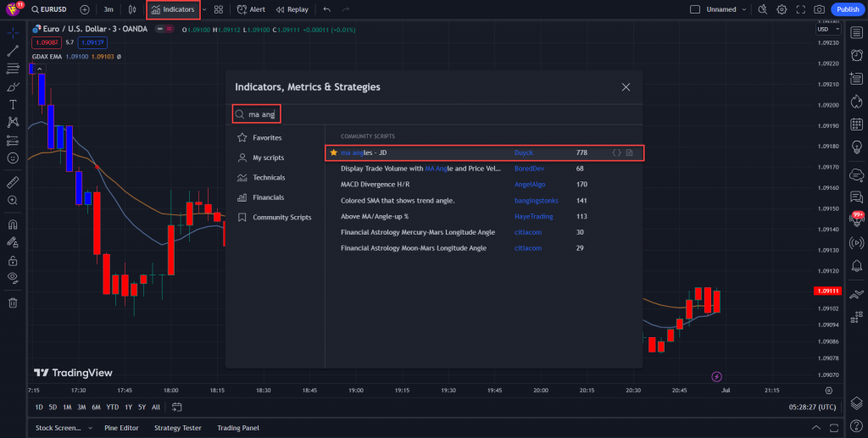The image size is (868, 438).
Task: Open the Community Scripts category
Action: coord(275,218)
